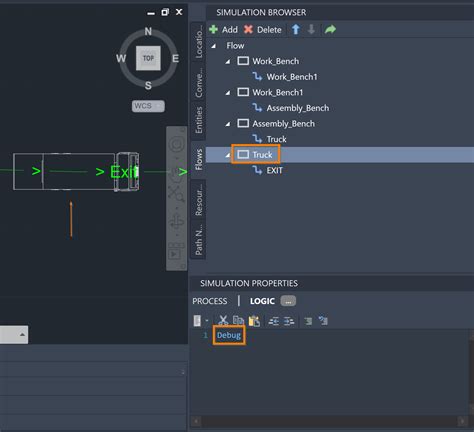Screen dimensions: 474x432
Task: Restore the viewport window
Action: (x=165, y=12)
